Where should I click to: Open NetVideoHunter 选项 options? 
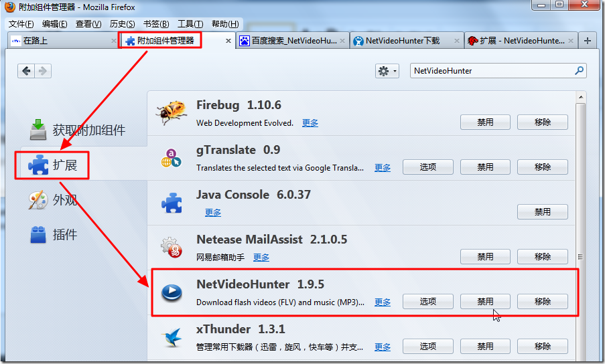coord(428,302)
